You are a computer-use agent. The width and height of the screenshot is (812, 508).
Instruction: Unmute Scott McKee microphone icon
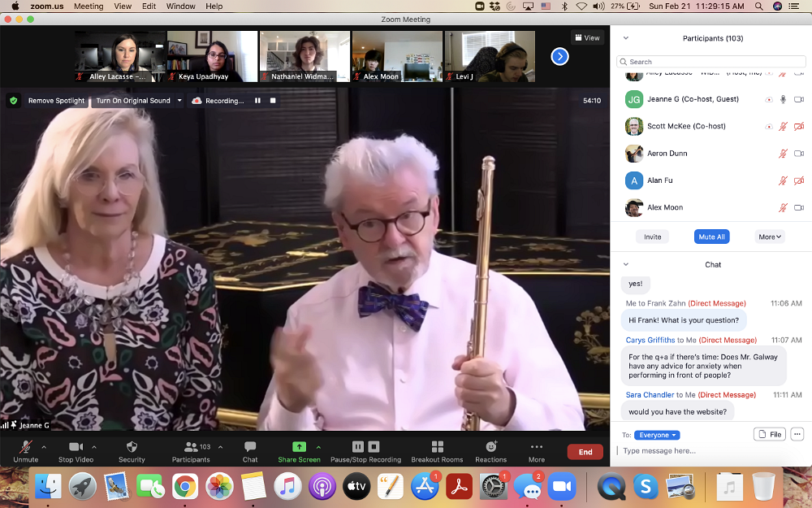[783, 126]
